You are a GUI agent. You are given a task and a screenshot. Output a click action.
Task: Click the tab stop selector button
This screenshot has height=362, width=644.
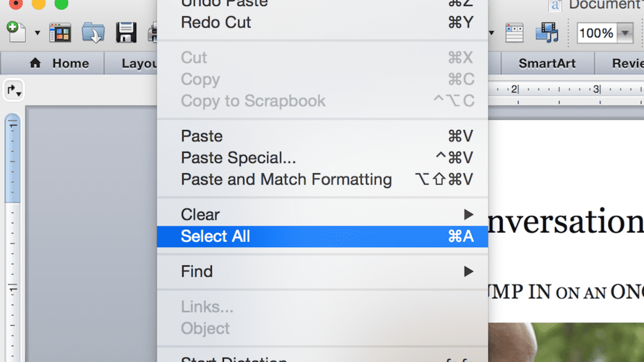14,91
